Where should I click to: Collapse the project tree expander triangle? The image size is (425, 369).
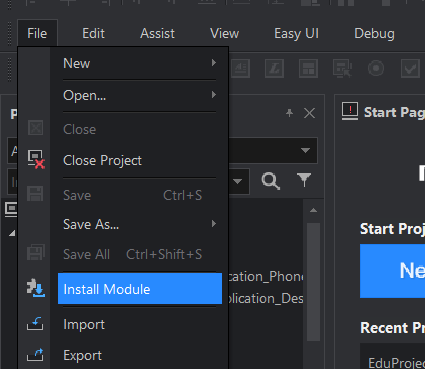12,233
